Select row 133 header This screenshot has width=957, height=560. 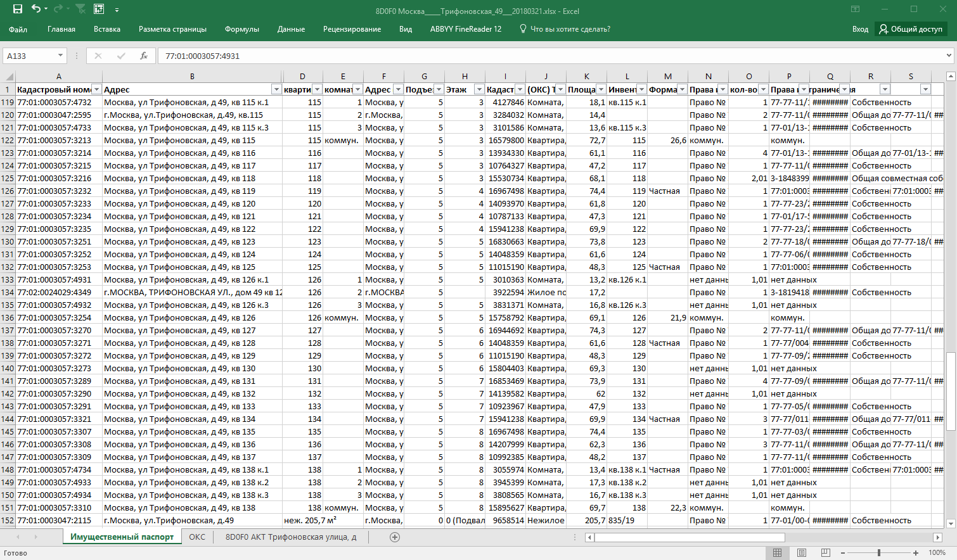pyautogui.click(x=8, y=279)
